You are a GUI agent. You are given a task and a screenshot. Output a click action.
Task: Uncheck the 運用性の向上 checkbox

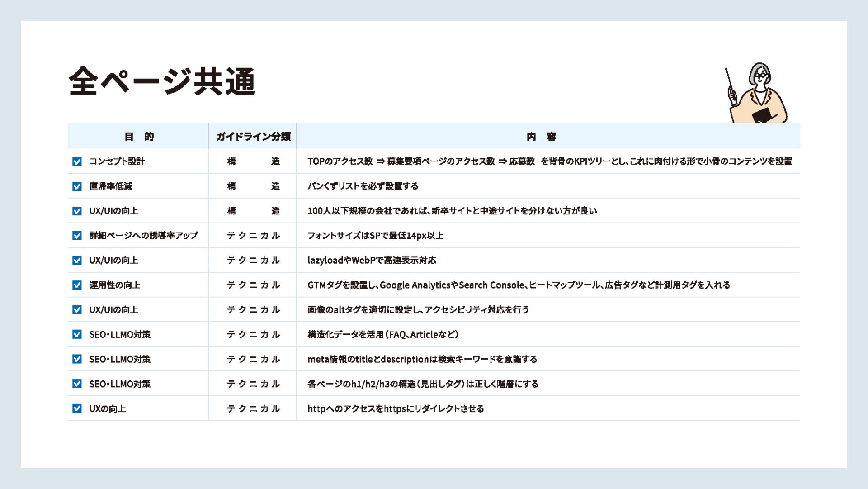(x=77, y=285)
